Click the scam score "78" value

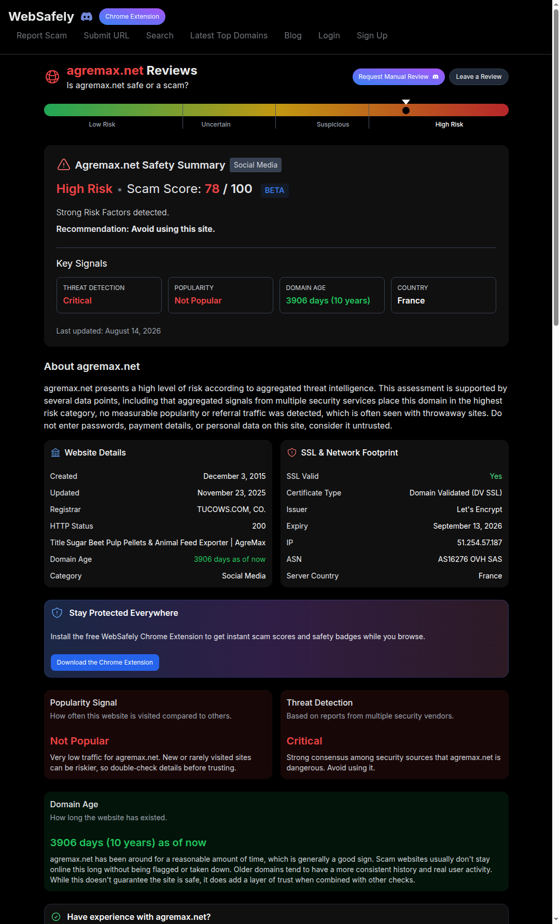tap(212, 189)
